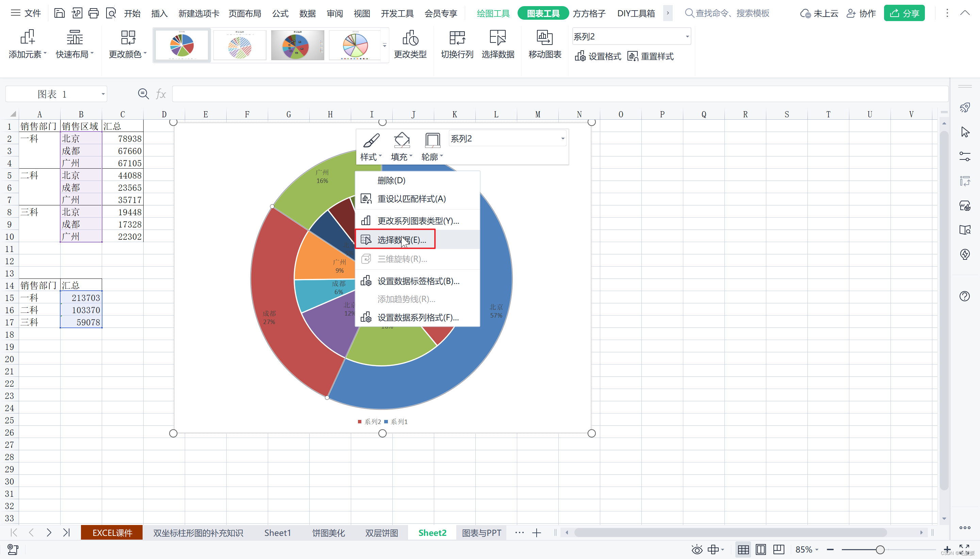Click the formula bar input field
The height and width of the screenshot is (559, 980).
pyautogui.click(x=560, y=94)
